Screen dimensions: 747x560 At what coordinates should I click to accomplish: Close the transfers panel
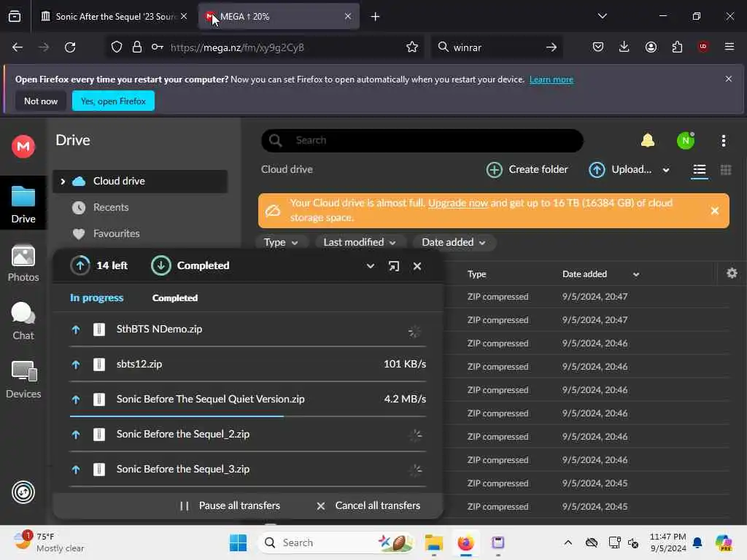417,266
